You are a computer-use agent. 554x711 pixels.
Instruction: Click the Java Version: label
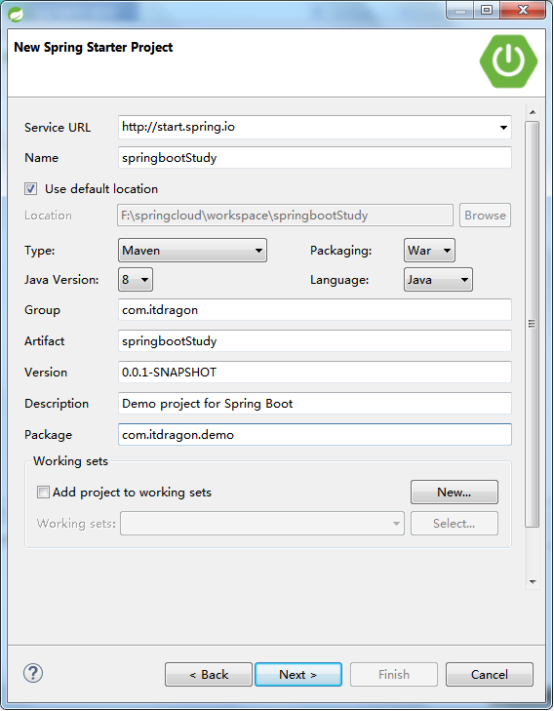pos(62,279)
